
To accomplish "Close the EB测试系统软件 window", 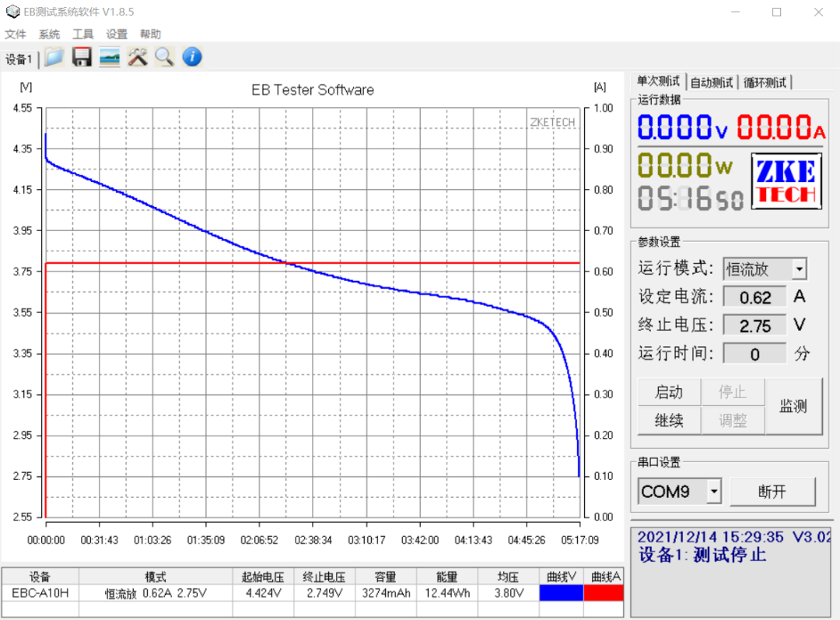I will (818, 12).
